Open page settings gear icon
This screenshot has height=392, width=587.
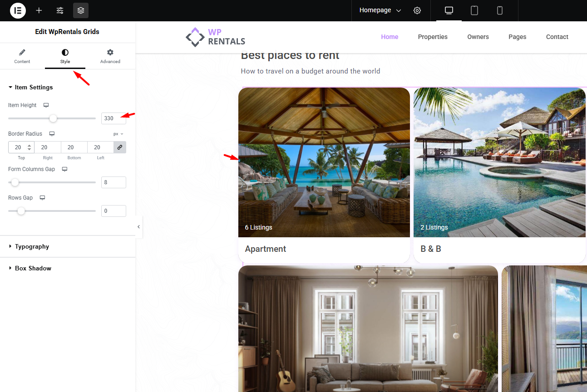[x=417, y=10]
